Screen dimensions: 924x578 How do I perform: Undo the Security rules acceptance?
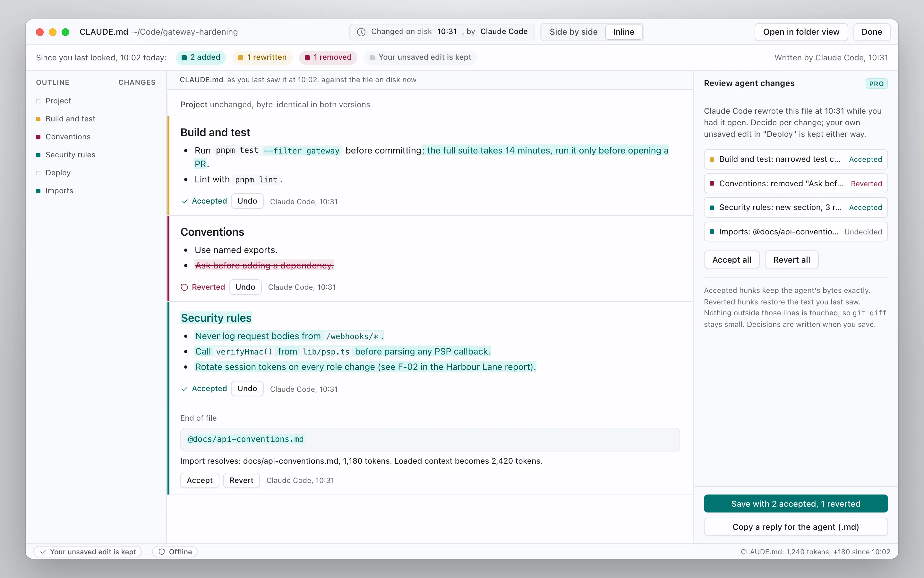(247, 389)
